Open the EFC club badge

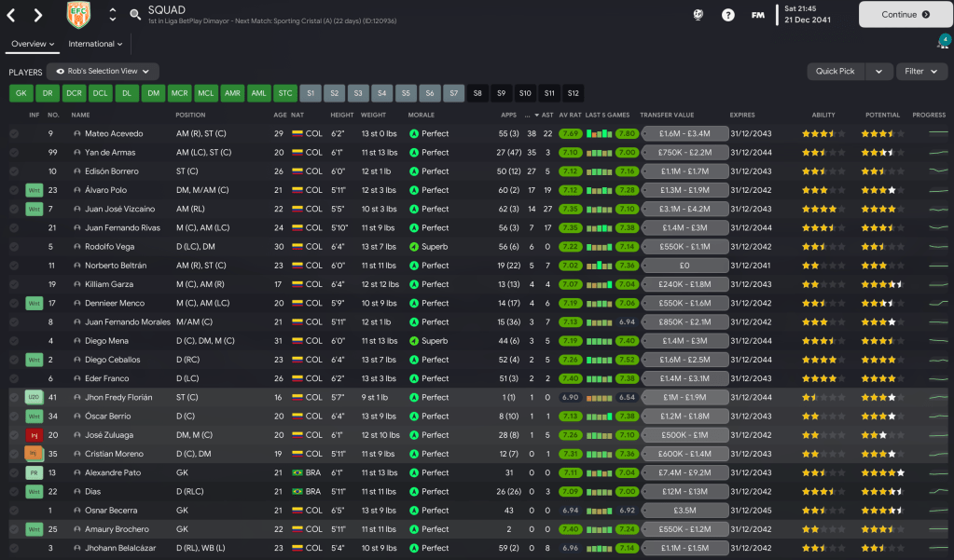(79, 15)
